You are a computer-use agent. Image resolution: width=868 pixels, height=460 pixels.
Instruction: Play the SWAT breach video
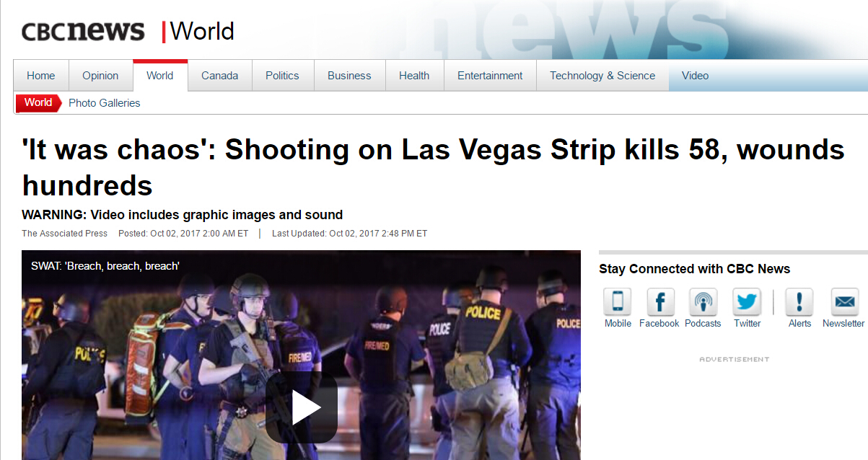coord(302,408)
